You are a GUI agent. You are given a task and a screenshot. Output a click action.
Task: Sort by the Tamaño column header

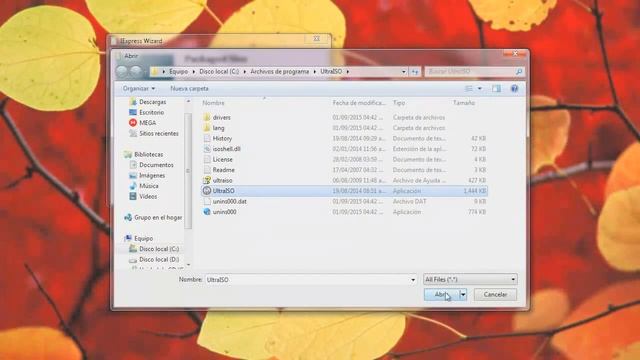point(464,103)
